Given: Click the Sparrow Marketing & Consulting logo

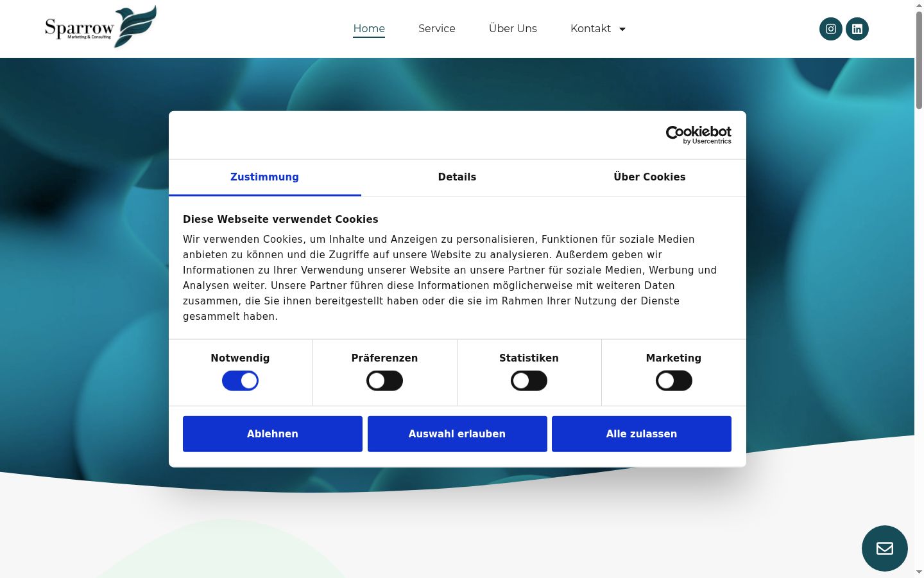Looking at the screenshot, I should pyautogui.click(x=101, y=26).
